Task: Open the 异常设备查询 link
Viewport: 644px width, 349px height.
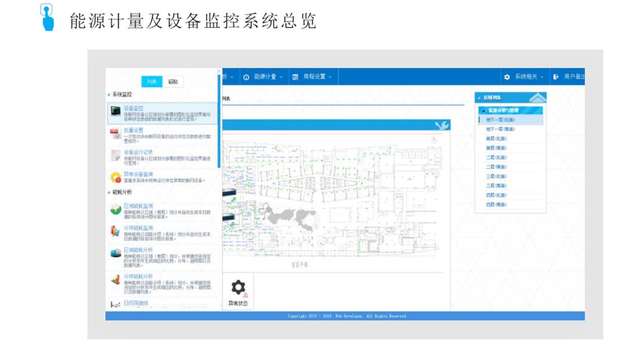Action: [138, 174]
